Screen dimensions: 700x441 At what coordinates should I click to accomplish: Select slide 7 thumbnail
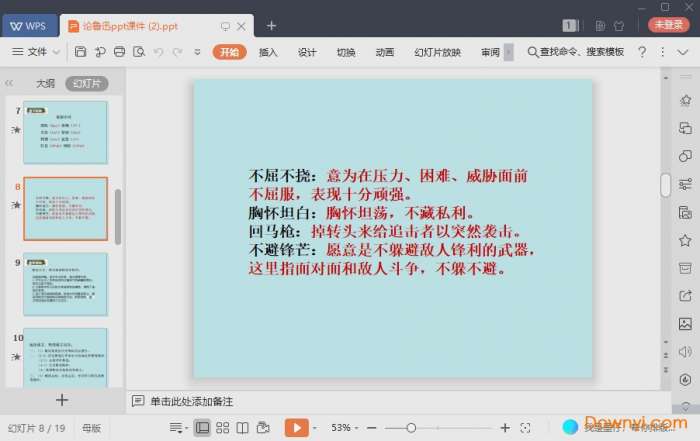tap(66, 132)
